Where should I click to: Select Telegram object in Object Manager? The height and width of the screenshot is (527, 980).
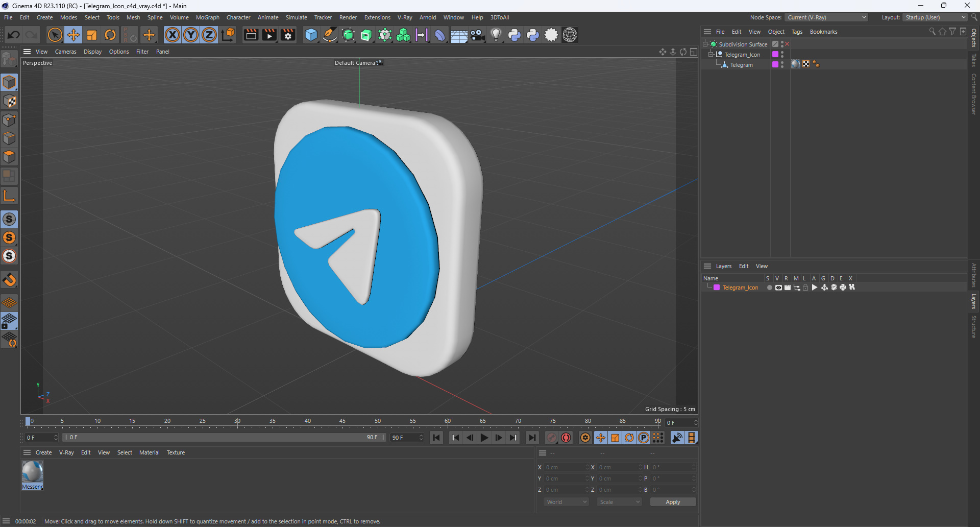(x=741, y=65)
